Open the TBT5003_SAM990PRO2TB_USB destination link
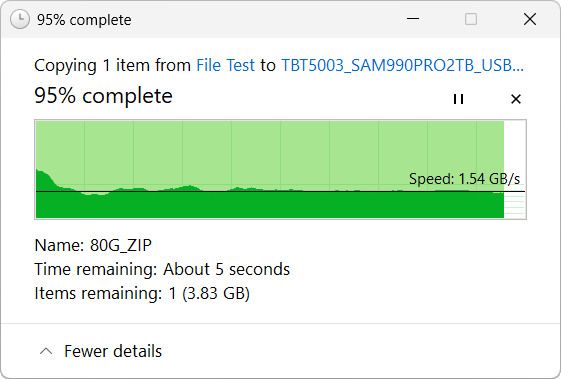This screenshot has width=561, height=379. pyautogui.click(x=403, y=65)
